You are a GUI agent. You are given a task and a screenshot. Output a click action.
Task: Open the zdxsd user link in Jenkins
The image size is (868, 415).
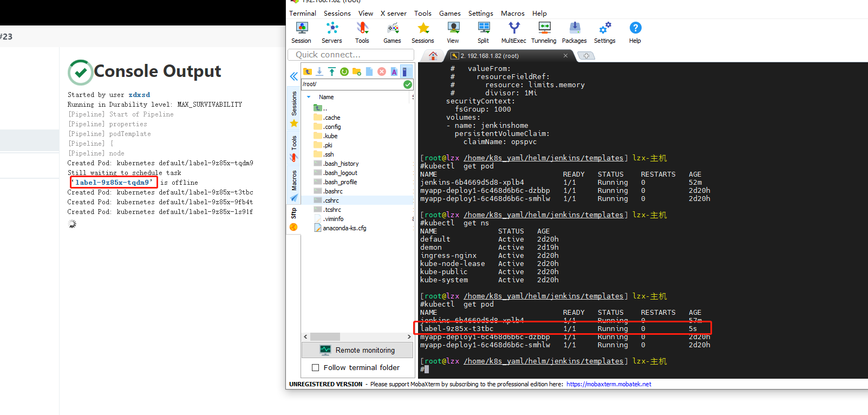point(139,95)
